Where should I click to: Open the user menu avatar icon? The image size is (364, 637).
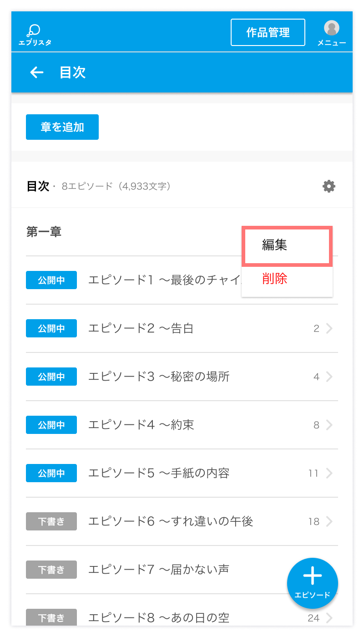tap(332, 28)
